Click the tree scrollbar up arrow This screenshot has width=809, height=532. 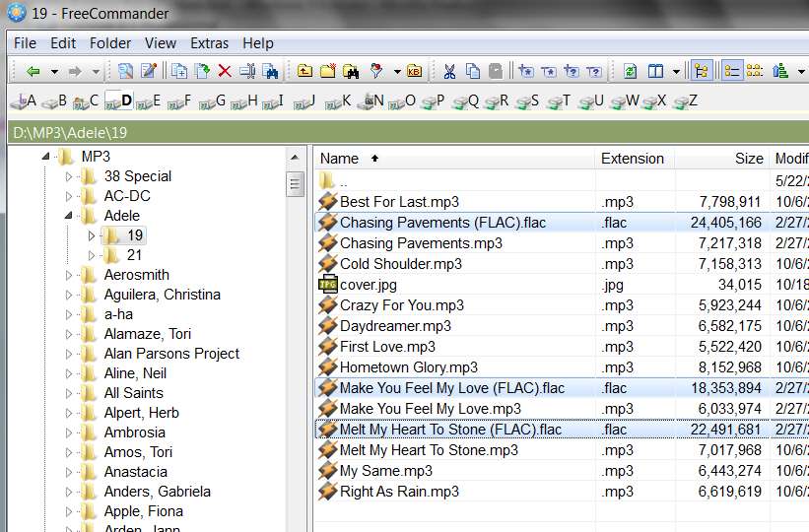pos(295,157)
